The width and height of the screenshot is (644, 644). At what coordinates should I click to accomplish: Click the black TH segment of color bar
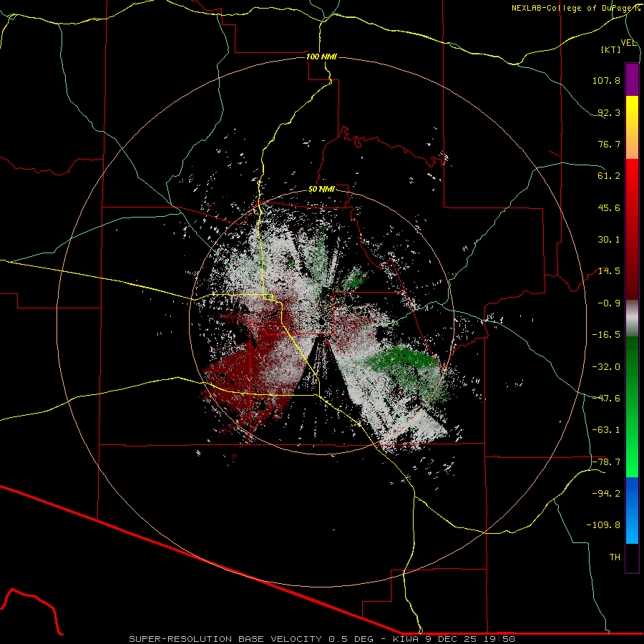[x=632, y=557]
